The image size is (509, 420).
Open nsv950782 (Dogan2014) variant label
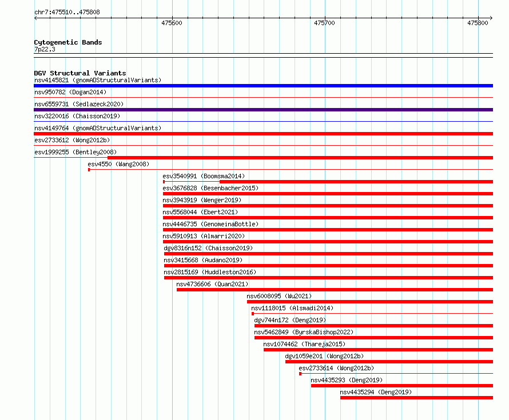(x=70, y=92)
